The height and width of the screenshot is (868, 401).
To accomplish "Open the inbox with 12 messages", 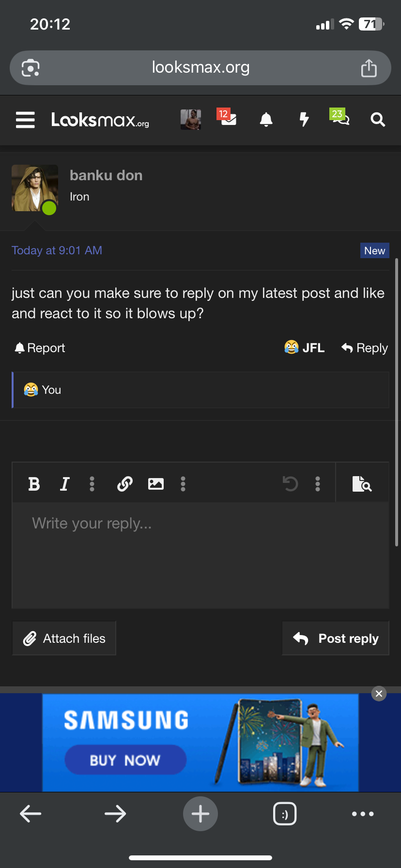I will (228, 119).
